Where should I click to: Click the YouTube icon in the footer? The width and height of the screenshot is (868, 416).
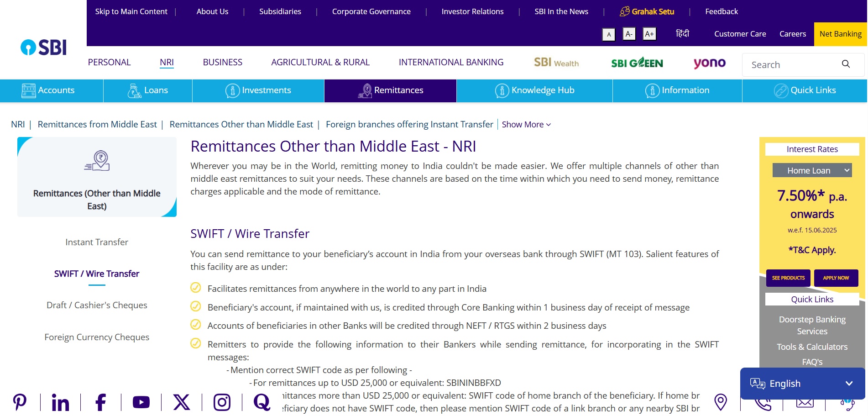[141, 402]
